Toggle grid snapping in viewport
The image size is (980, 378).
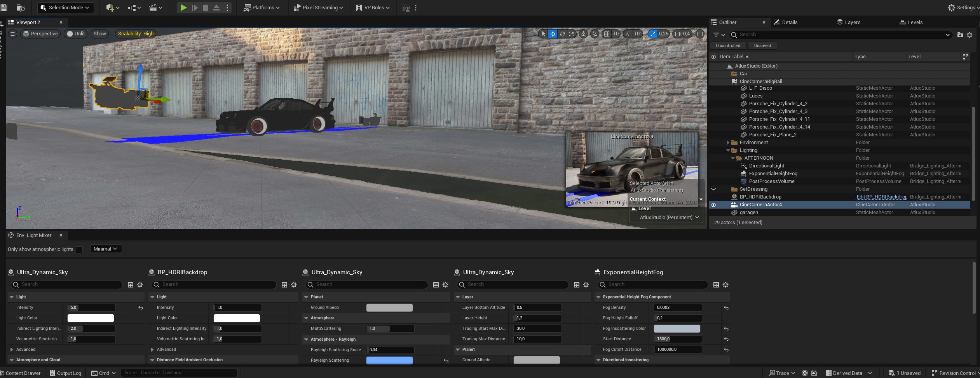607,34
